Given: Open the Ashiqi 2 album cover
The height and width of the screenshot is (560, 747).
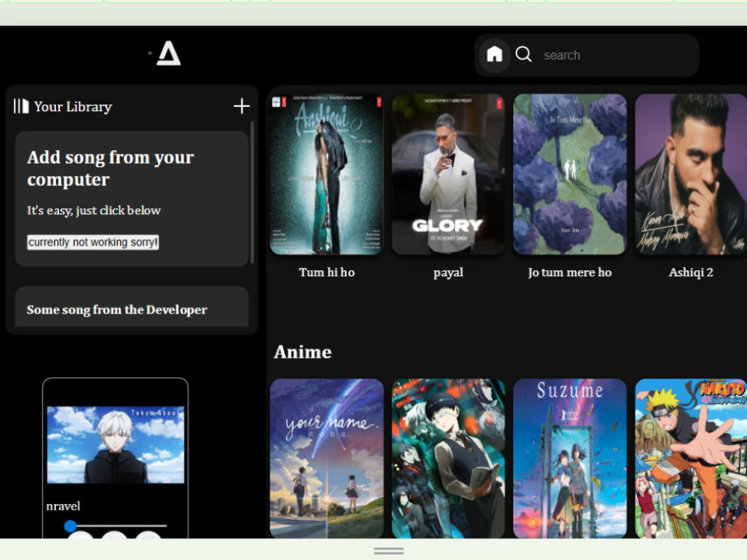Looking at the screenshot, I should (x=691, y=174).
